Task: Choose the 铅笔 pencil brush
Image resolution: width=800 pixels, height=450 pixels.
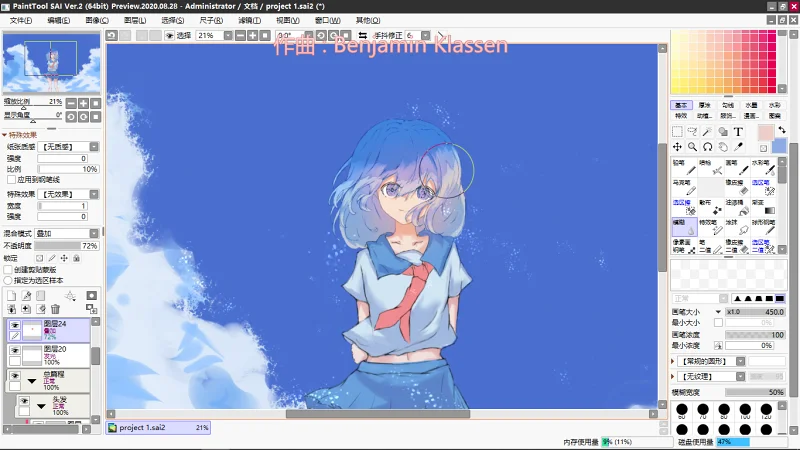Action: 684,167
